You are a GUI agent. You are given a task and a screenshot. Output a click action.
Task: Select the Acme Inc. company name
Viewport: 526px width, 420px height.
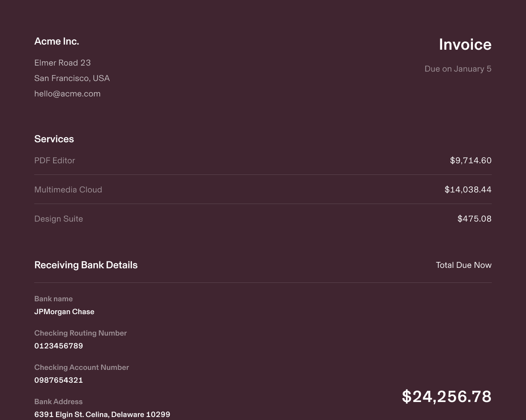57,42
